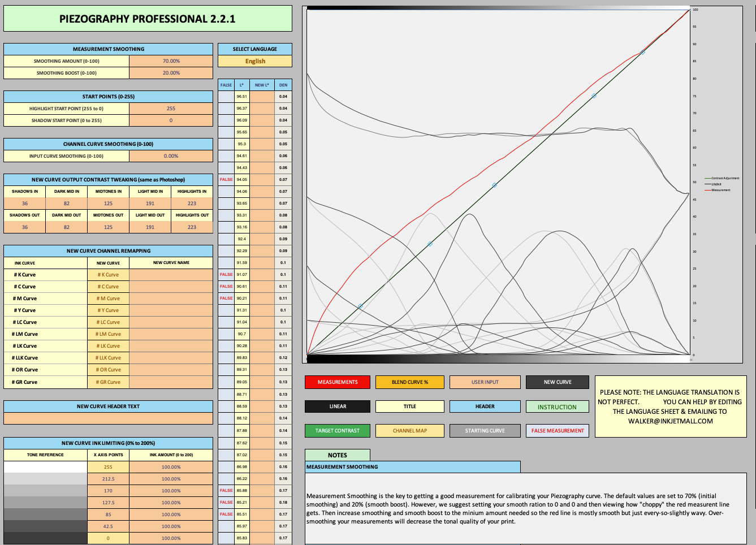Select ink amount for X axis 212.5
This screenshot has width=756, height=545.
point(171,479)
